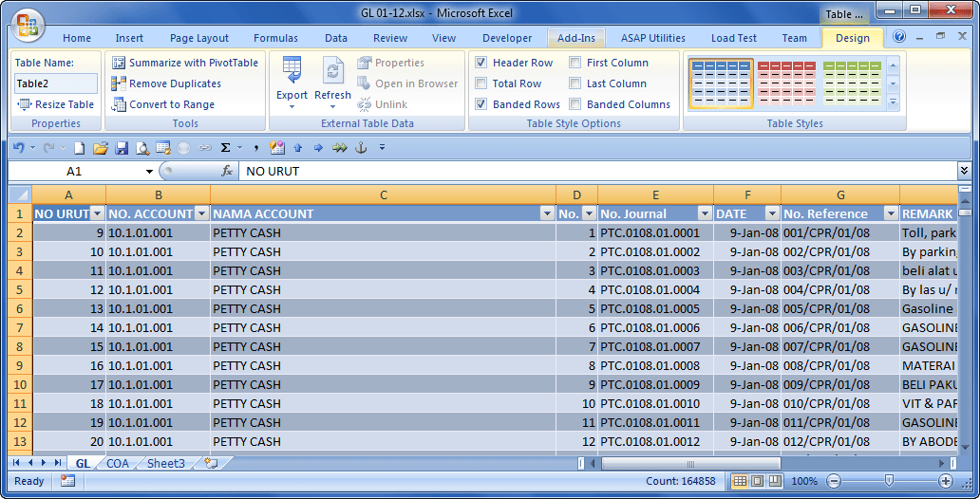Switch to Normal view in status bar
The image size is (980, 499).
point(740,481)
